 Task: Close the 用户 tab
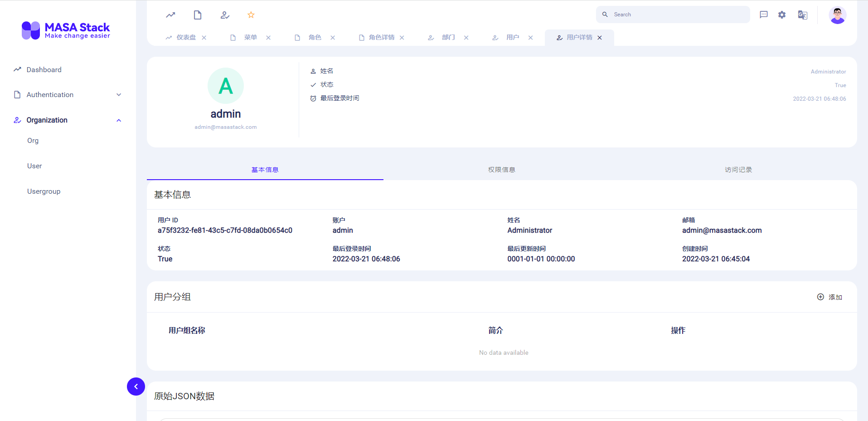coord(531,38)
